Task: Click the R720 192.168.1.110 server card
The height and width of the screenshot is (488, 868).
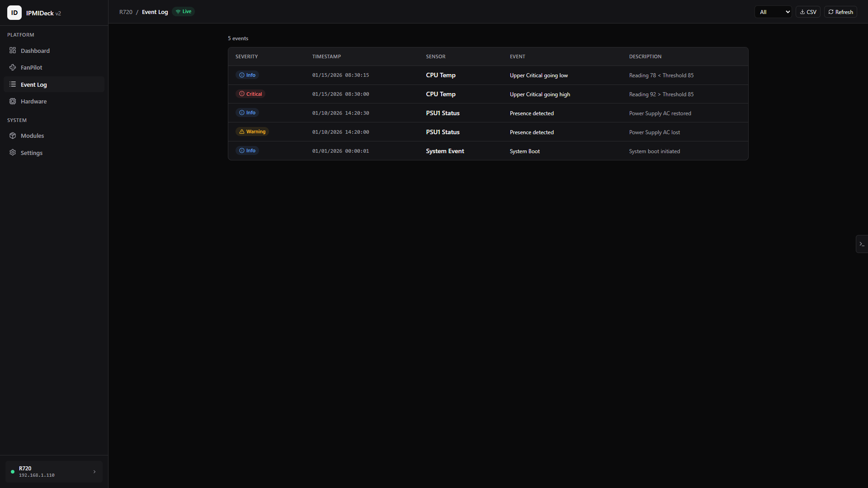Action: [x=54, y=472]
